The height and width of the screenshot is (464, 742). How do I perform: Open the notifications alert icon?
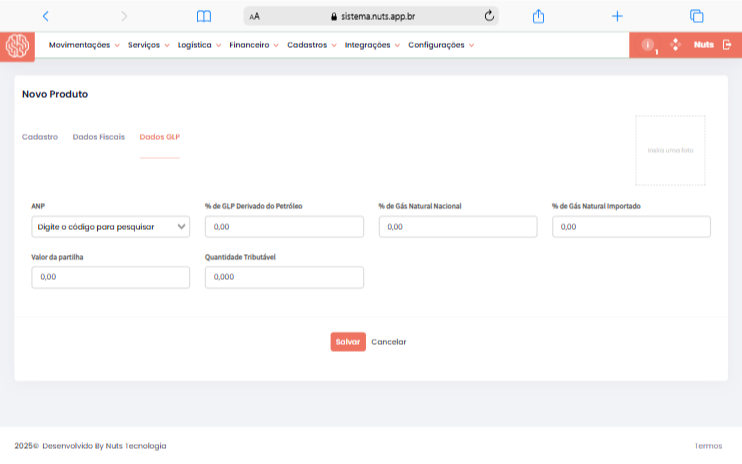pos(648,45)
